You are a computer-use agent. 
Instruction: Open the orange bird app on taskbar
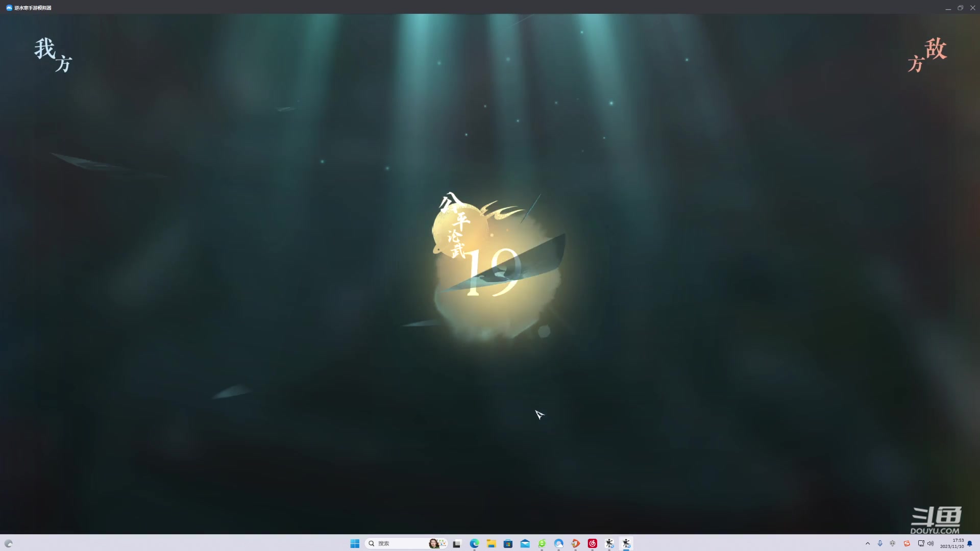[x=576, y=543]
